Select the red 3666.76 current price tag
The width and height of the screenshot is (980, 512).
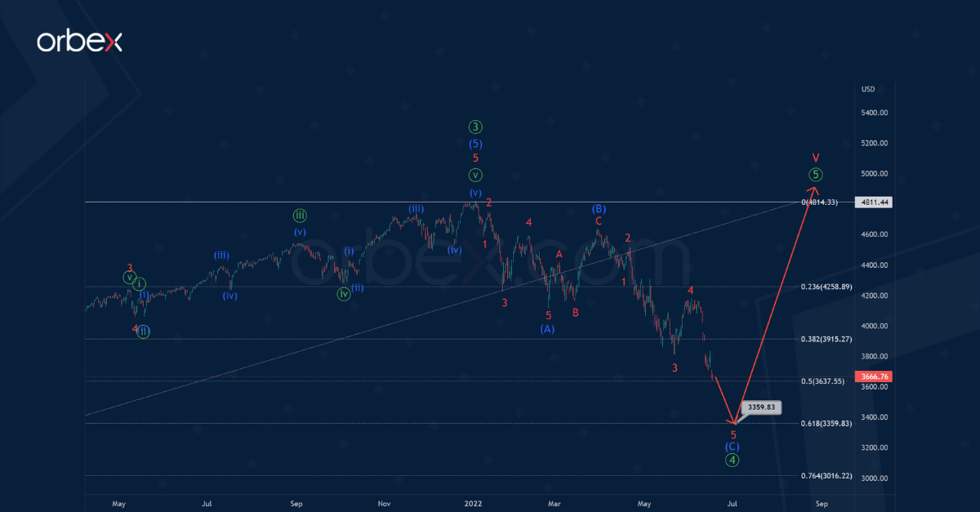pos(872,376)
